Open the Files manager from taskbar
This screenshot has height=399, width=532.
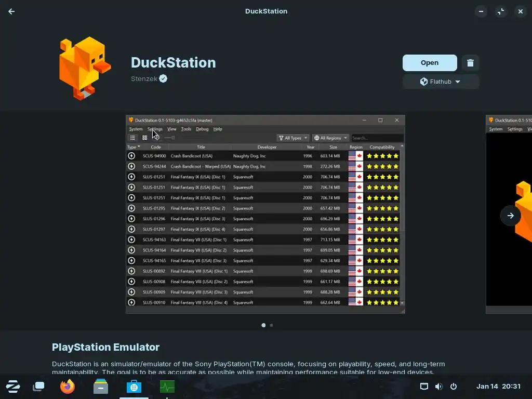click(101, 387)
